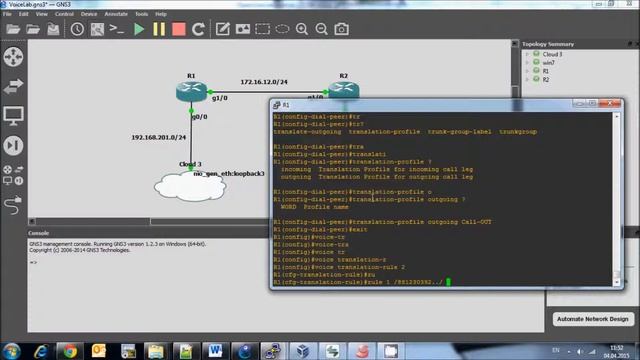Select win7 row in Topology Summary
The height and width of the screenshot is (360, 640).
[548, 62]
